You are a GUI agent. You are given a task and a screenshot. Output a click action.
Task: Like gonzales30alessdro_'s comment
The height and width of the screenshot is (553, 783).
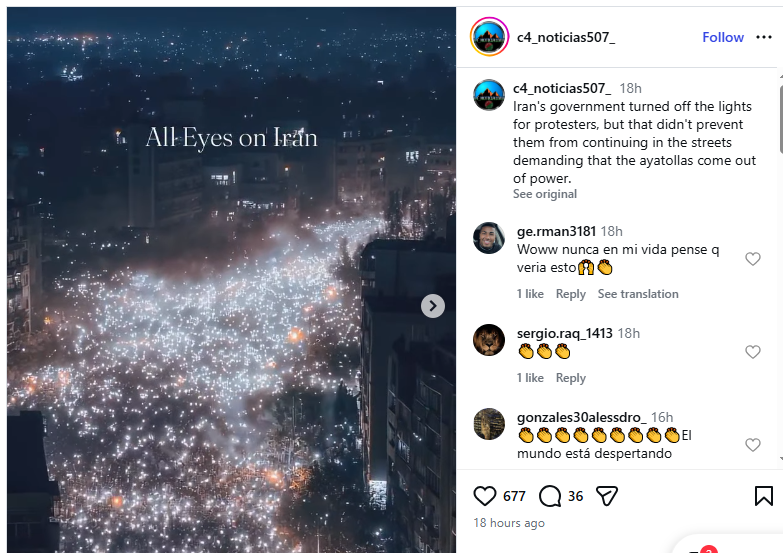pyautogui.click(x=753, y=445)
